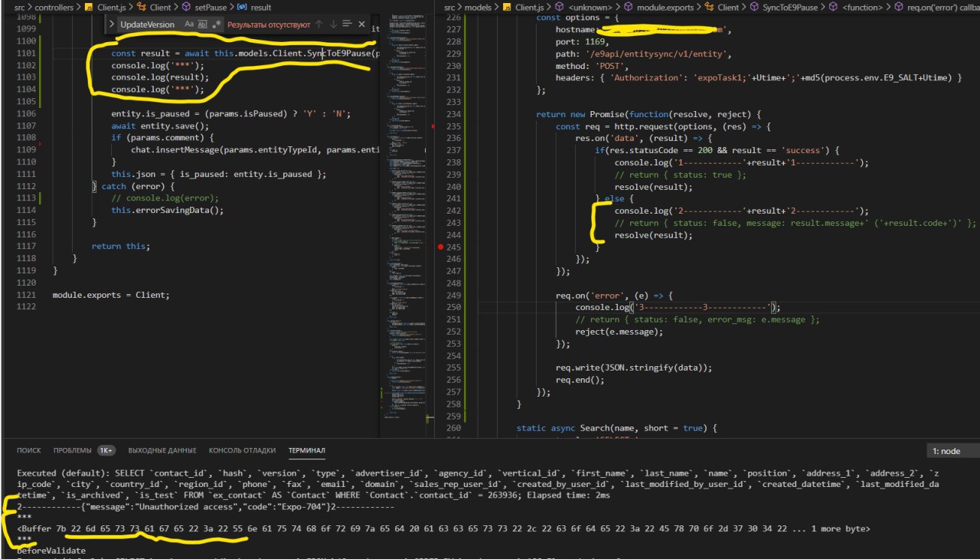Click line number 250 in right editor

(455, 307)
